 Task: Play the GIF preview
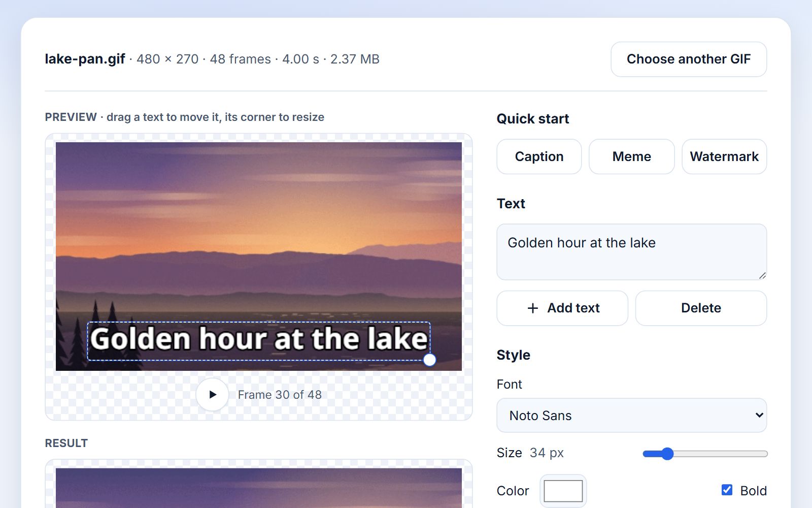coord(212,394)
